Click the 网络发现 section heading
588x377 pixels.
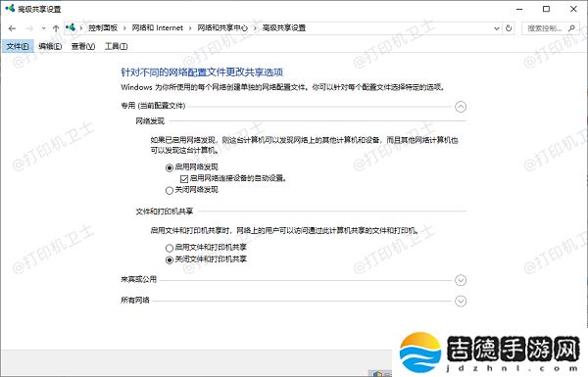(150, 121)
